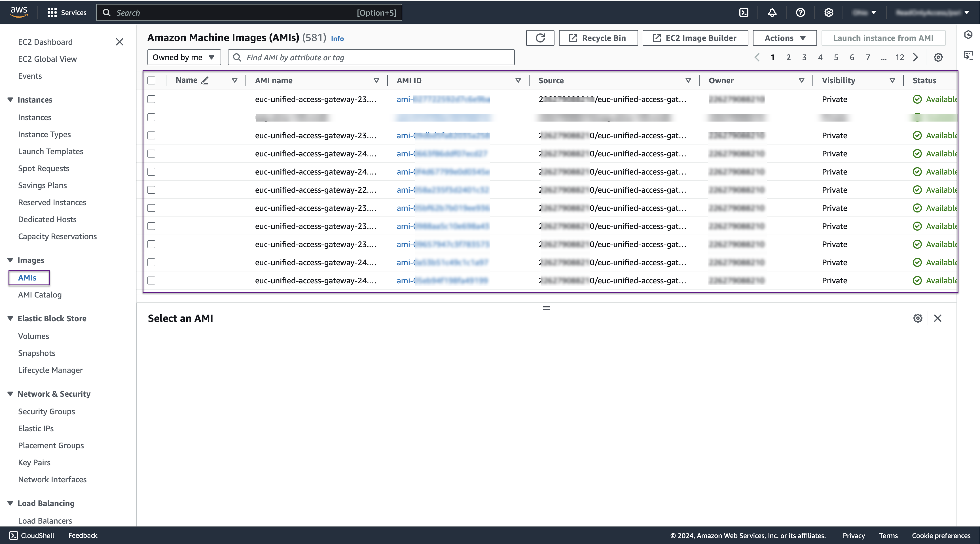The width and height of the screenshot is (980, 544).
Task: Collapse the Instances sidebar section
Action: tap(10, 100)
